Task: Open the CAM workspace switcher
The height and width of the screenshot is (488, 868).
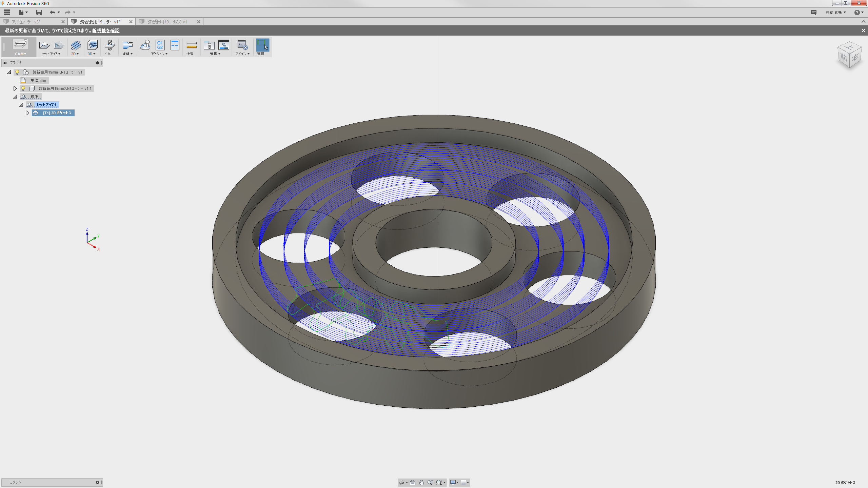Action: point(20,47)
